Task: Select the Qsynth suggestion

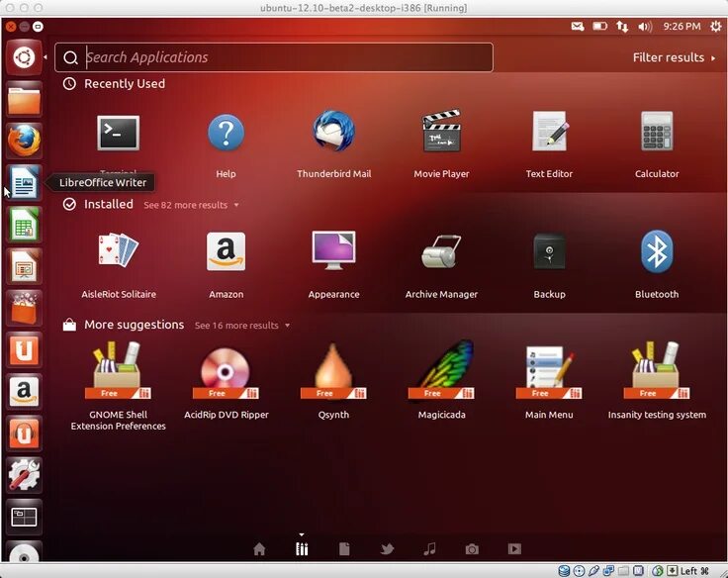Action: (333, 371)
